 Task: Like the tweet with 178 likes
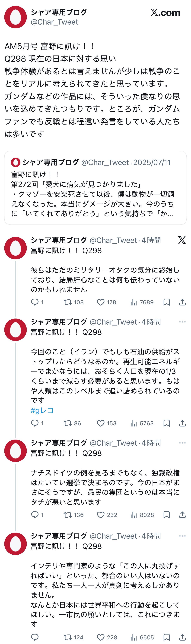101,302
